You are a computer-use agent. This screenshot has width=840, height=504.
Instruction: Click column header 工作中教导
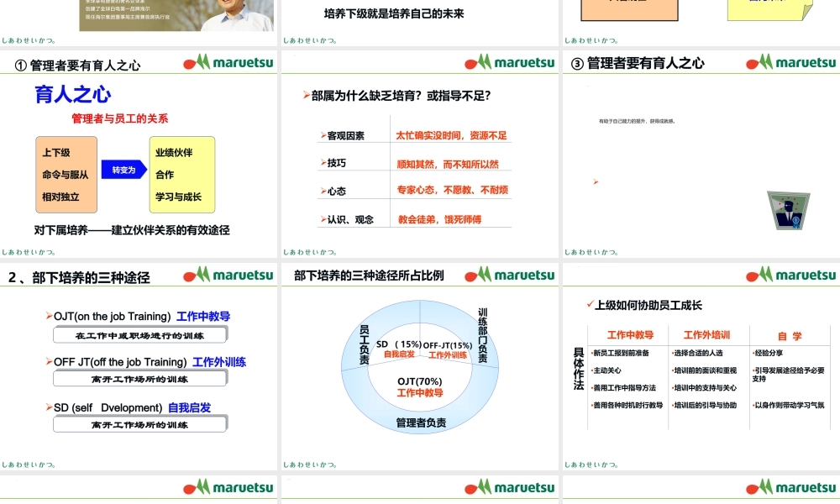click(x=630, y=335)
